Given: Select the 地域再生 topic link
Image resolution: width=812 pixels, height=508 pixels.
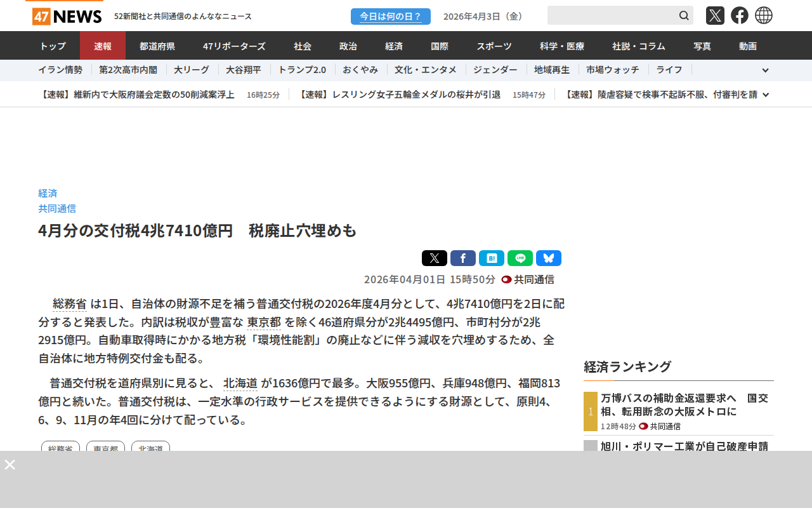Looking at the screenshot, I should coord(552,70).
